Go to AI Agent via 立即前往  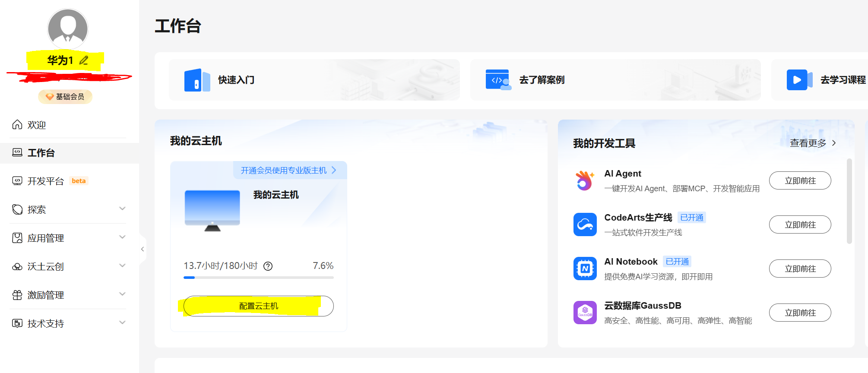coord(800,180)
